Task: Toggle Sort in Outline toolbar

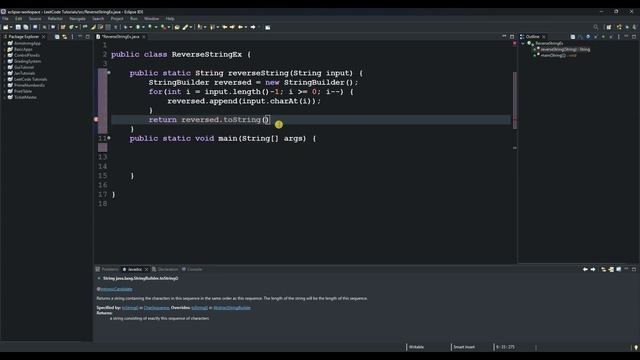Action: coord(580,37)
